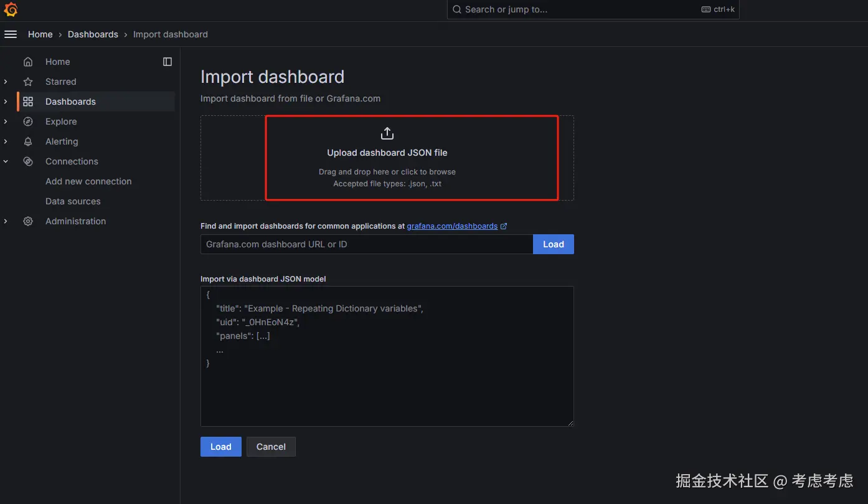
Task: Undock the sidebar menu with the dock icon
Action: (x=167, y=62)
